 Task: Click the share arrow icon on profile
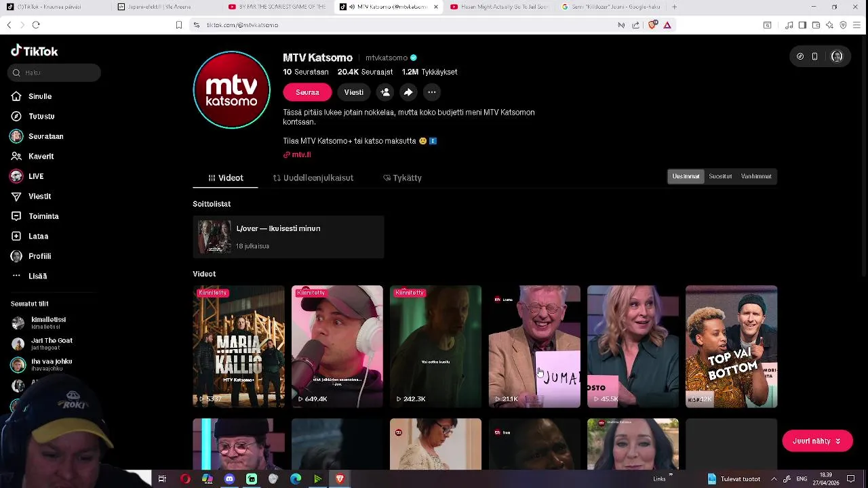click(408, 92)
